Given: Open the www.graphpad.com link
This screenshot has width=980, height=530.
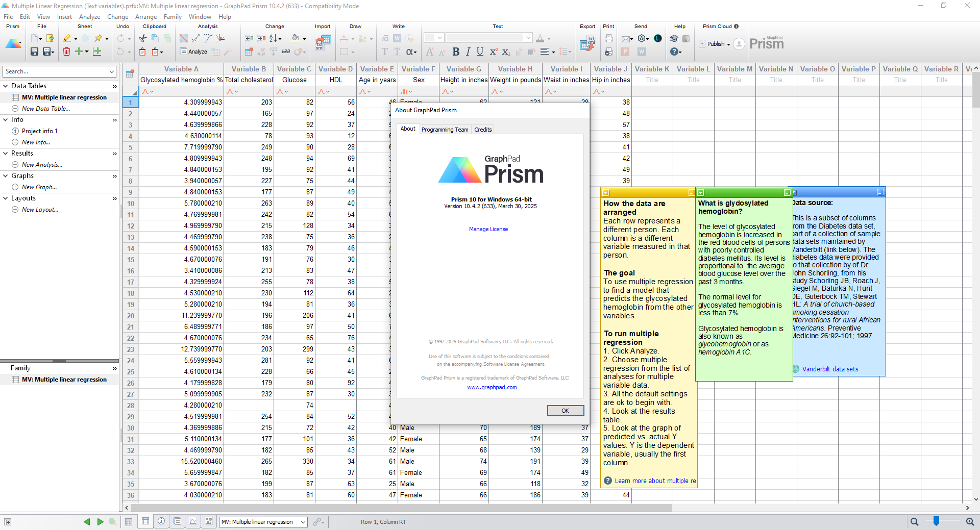Looking at the screenshot, I should [x=492, y=387].
